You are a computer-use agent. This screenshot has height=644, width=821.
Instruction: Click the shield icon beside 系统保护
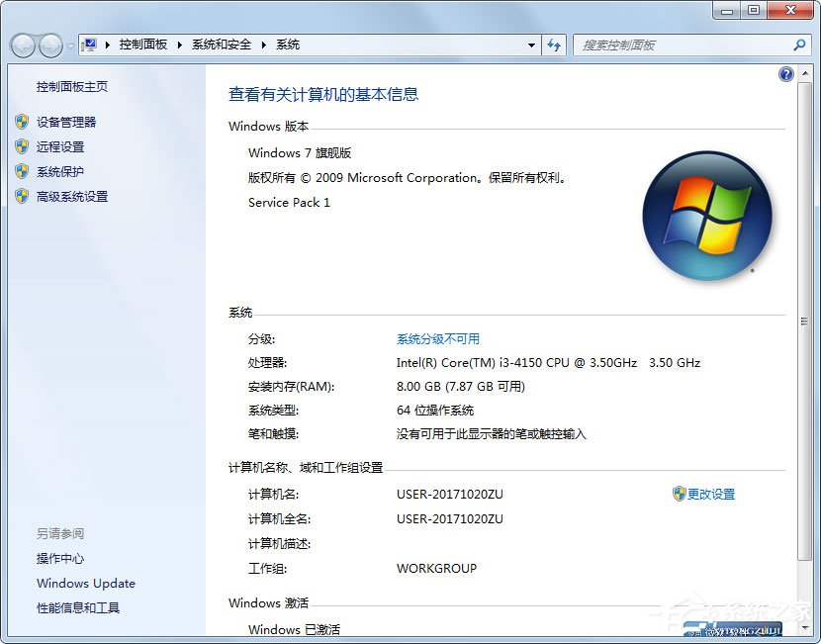[x=24, y=171]
